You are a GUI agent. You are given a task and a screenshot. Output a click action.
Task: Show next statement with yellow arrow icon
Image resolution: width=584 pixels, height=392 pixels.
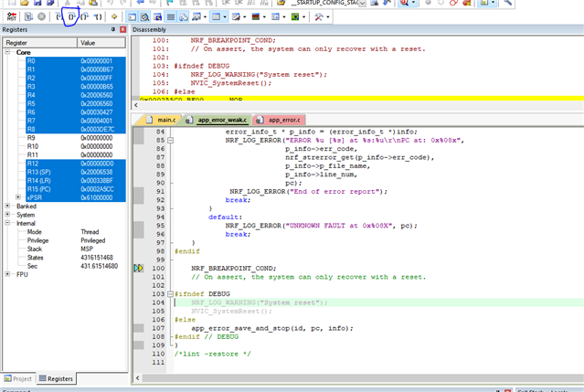[114, 16]
